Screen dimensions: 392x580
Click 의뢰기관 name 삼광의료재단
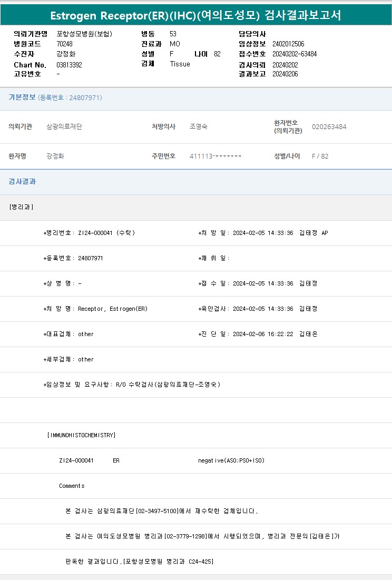64,127
